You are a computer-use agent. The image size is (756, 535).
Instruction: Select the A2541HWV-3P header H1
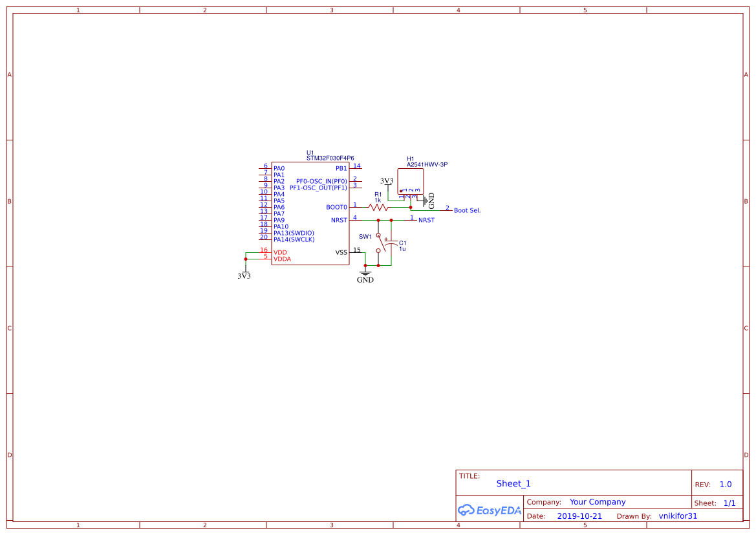414,181
